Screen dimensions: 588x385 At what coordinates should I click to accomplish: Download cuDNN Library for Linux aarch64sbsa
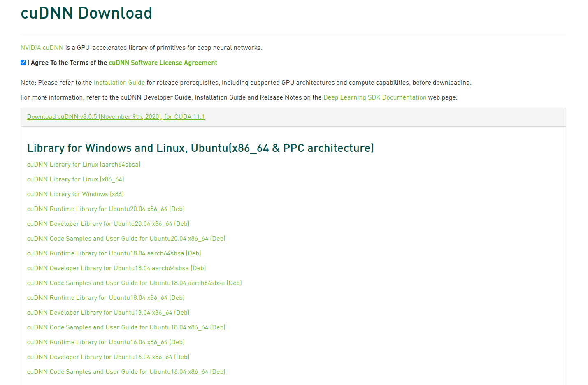(x=84, y=164)
